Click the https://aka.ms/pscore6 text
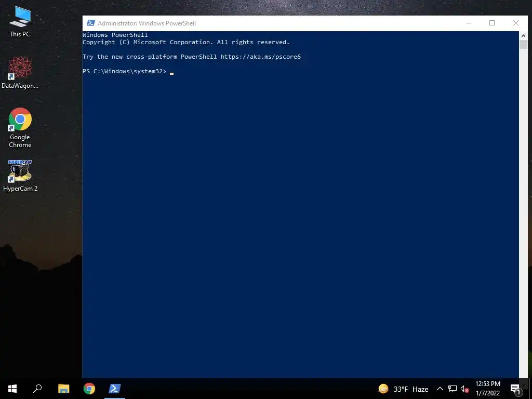The height and width of the screenshot is (399, 532). [261, 57]
